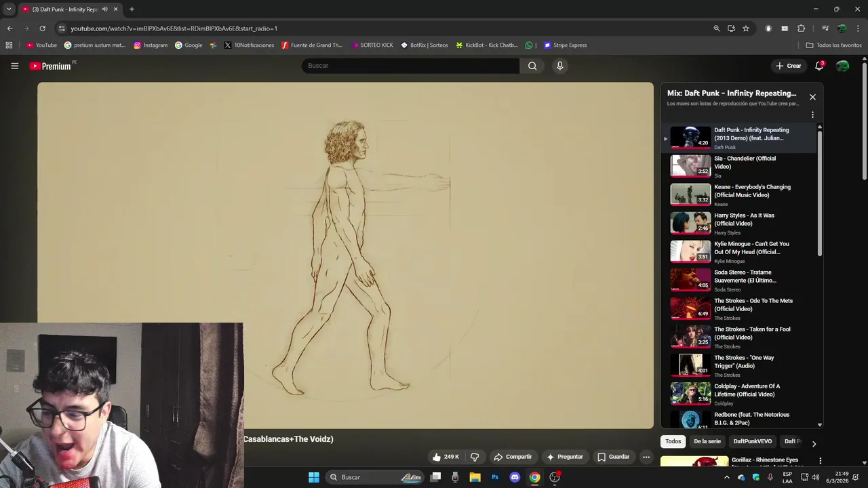Select the Todos filter chip
The image size is (868, 488).
pyautogui.click(x=673, y=441)
